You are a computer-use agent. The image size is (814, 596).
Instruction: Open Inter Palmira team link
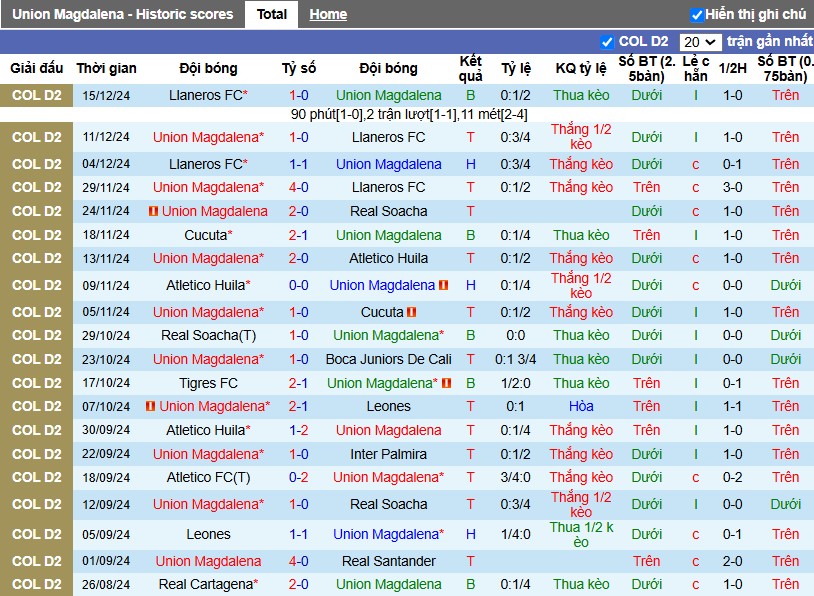click(388, 454)
